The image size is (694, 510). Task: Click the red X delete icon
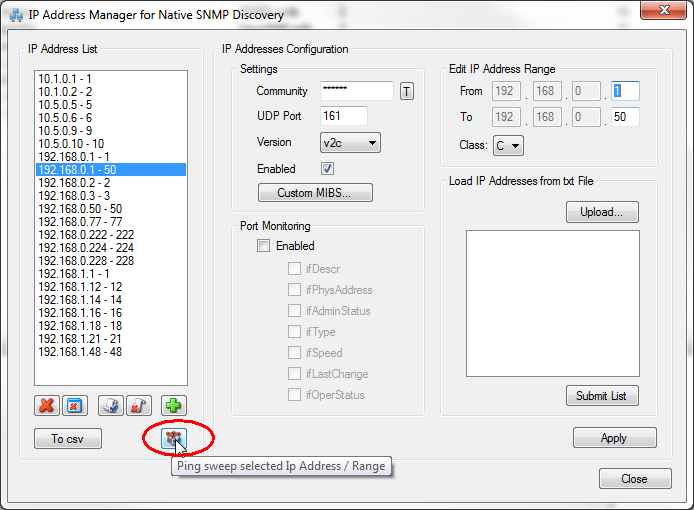[46, 405]
